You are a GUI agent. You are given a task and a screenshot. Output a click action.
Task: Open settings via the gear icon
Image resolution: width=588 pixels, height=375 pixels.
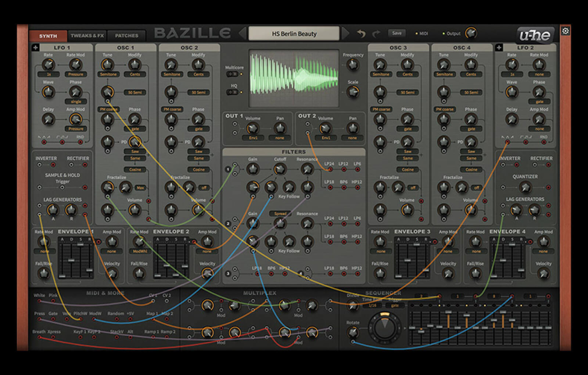pos(565,31)
